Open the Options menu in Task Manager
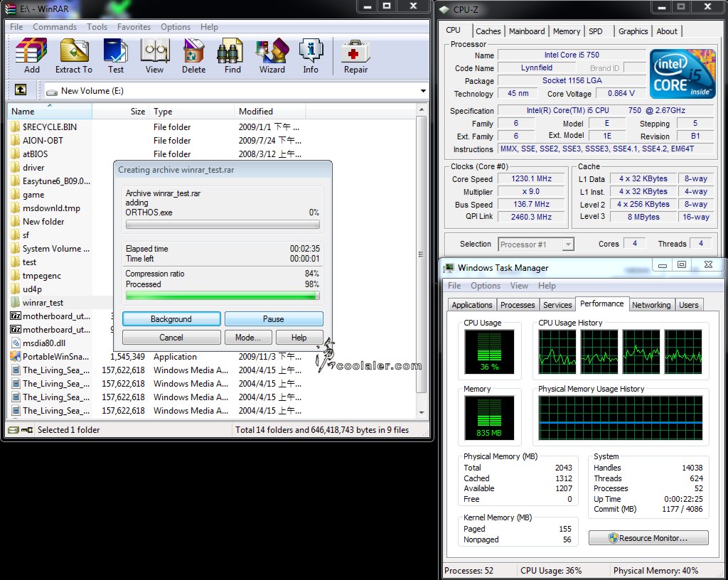Viewport: 728px width, 580px height. tap(485, 285)
